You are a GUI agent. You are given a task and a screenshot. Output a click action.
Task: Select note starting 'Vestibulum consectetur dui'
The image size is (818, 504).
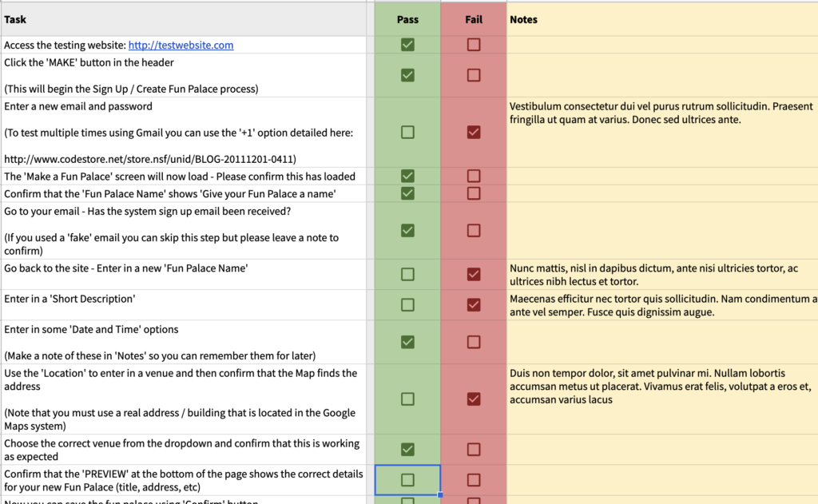click(x=662, y=132)
